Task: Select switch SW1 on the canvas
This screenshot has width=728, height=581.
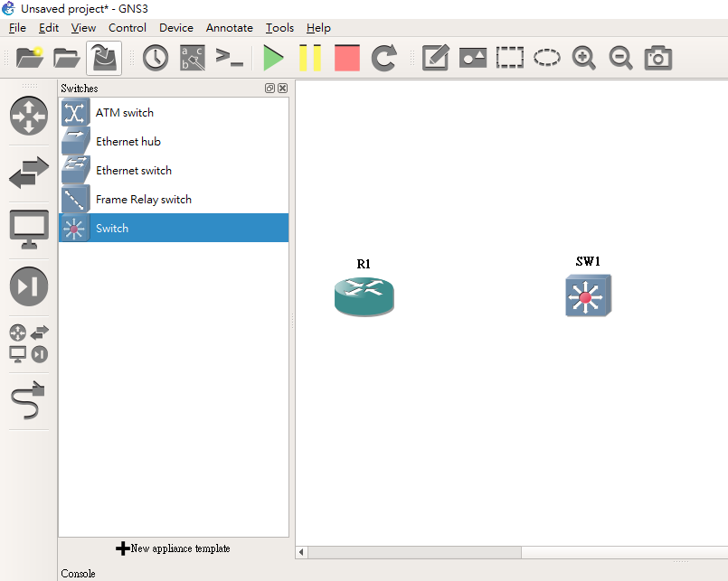Action: tap(588, 295)
